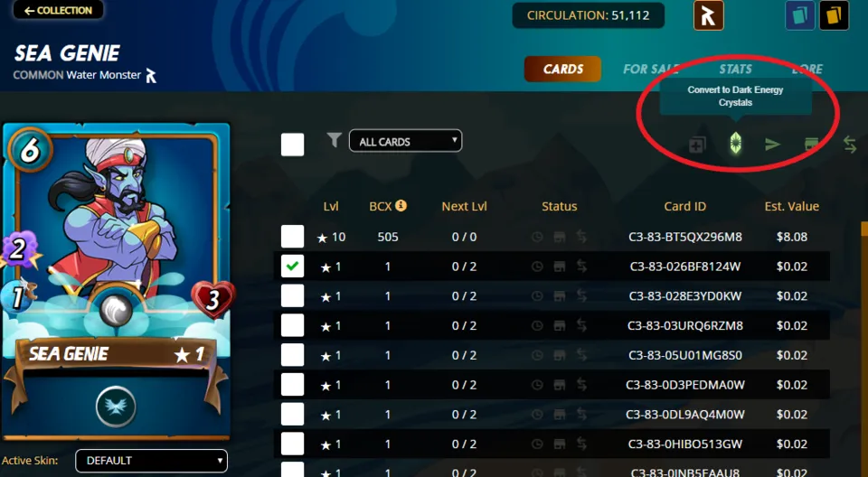Click the green Send cards arrow icon

point(773,145)
